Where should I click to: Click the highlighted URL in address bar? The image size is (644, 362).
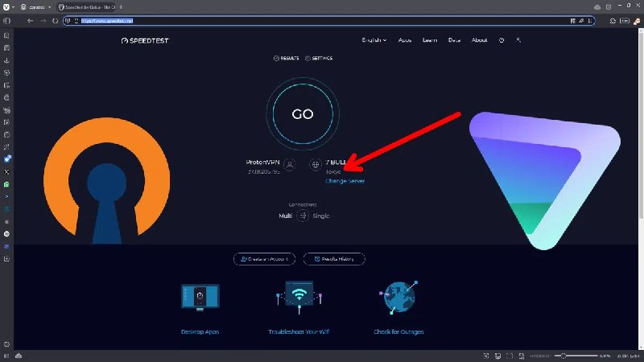click(107, 21)
